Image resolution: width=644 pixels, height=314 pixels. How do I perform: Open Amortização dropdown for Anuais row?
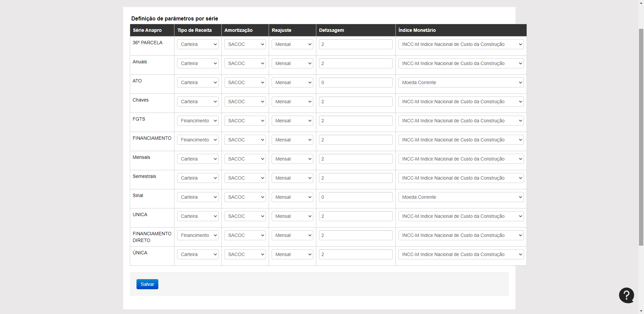245,63
